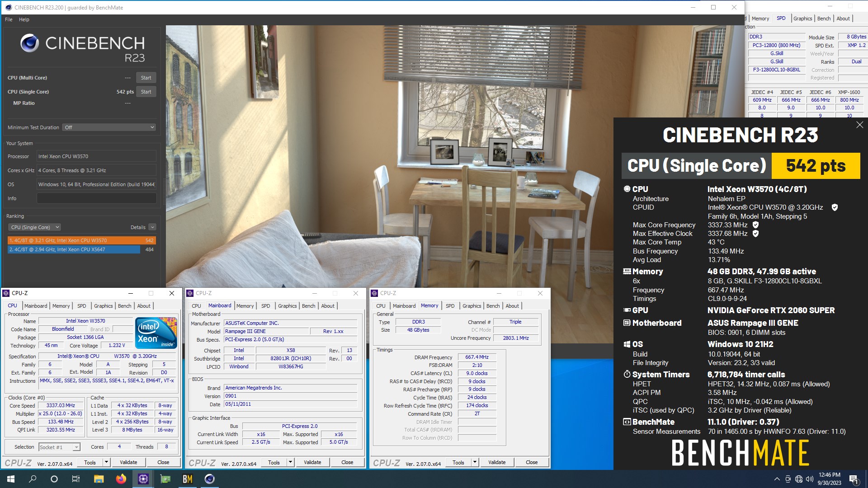Click taskbar clock showing 12:46 PM
Screen dimensions: 868x488
coord(829,479)
